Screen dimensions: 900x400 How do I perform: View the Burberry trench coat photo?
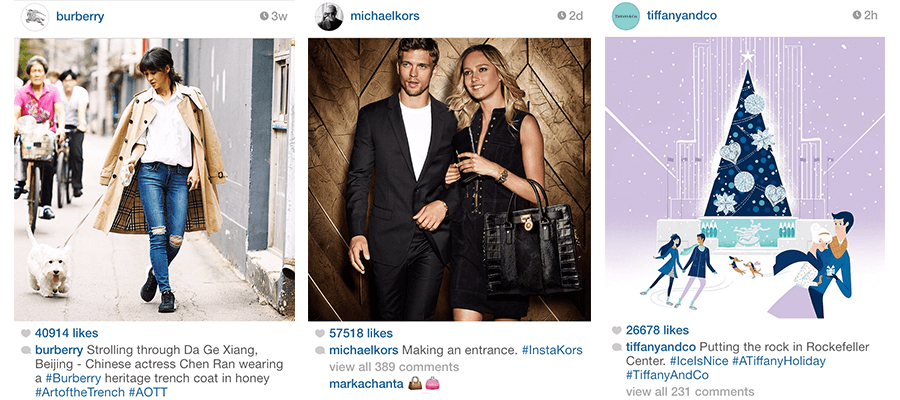(x=154, y=179)
